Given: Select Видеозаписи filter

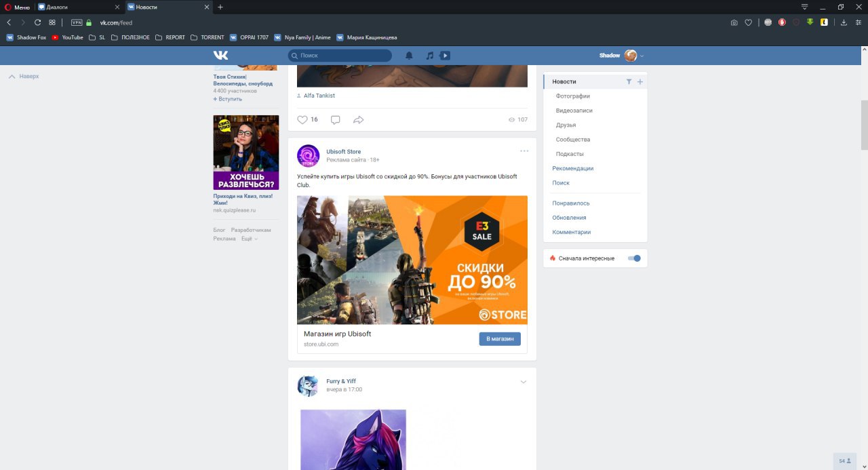Looking at the screenshot, I should point(574,111).
